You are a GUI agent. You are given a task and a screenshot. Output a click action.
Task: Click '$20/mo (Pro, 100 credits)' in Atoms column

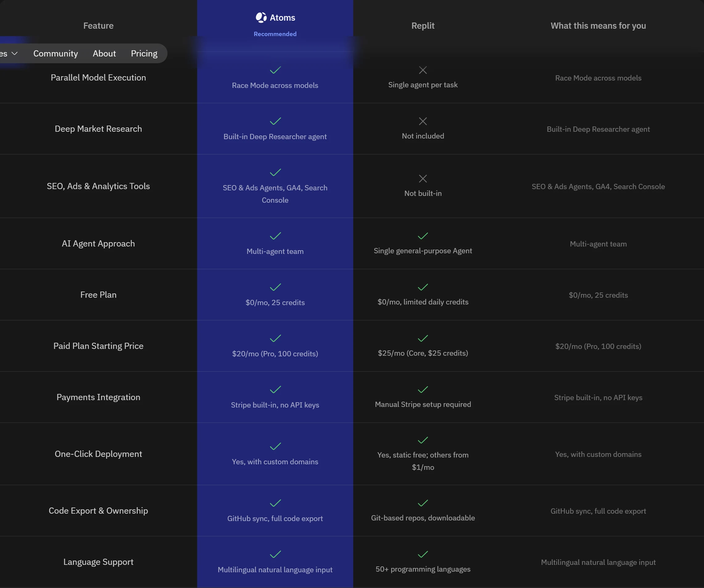(x=275, y=354)
